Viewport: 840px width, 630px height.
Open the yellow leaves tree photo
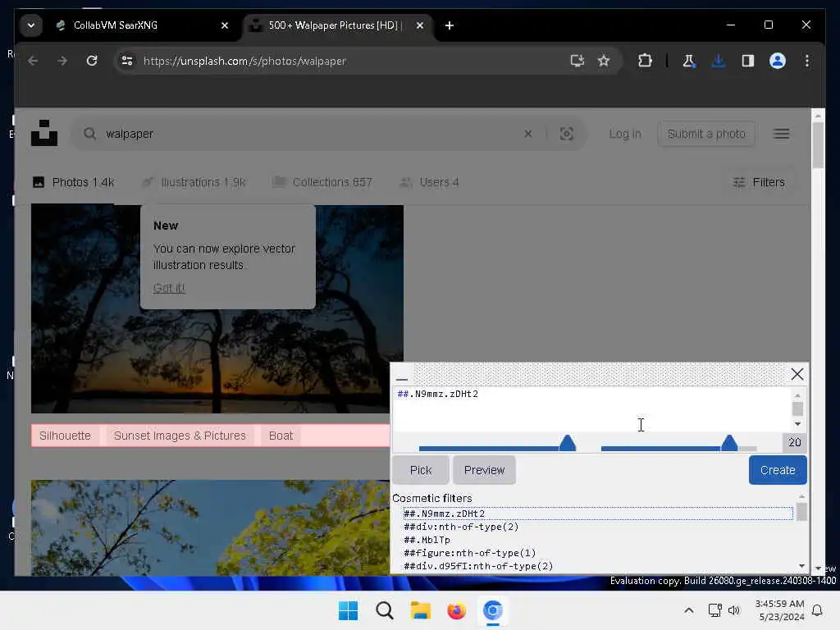pyautogui.click(x=210, y=527)
